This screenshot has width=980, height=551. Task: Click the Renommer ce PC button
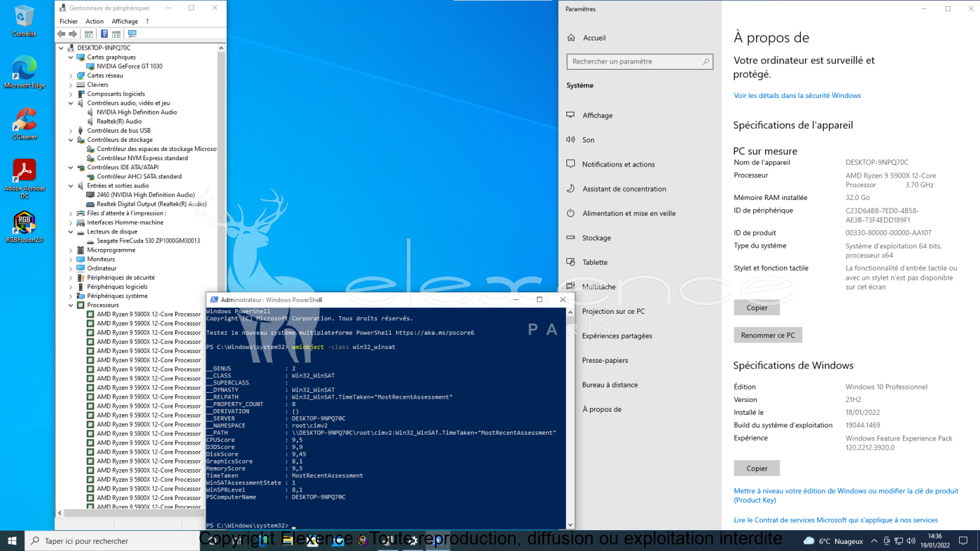point(768,335)
